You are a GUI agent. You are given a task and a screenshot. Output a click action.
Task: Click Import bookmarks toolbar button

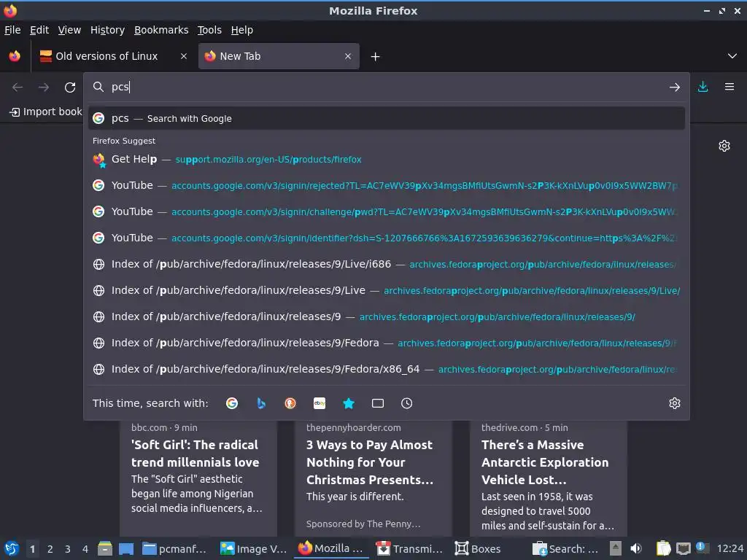(x=46, y=112)
